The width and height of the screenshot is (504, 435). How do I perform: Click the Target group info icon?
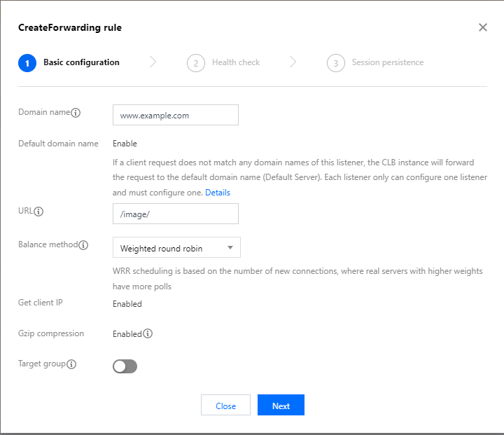tap(71, 364)
